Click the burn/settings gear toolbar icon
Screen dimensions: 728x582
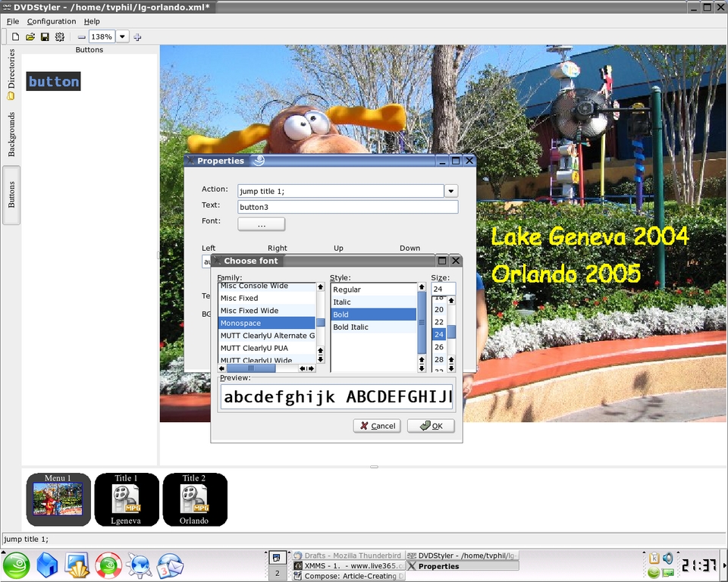[x=60, y=36]
